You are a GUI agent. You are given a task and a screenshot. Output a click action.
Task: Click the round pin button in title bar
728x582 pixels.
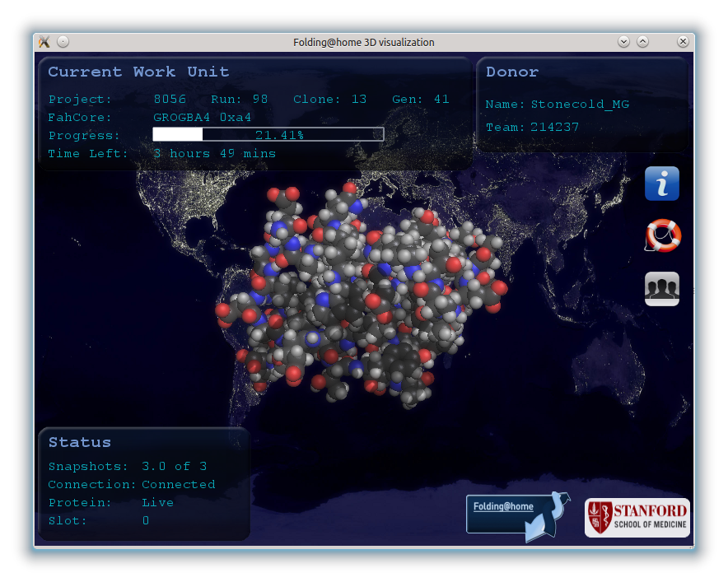[63, 42]
